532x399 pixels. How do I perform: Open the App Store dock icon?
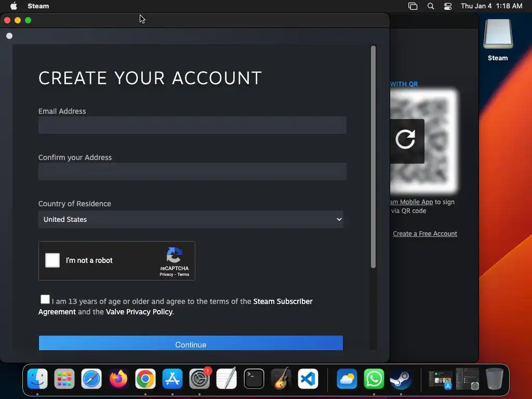(172, 379)
